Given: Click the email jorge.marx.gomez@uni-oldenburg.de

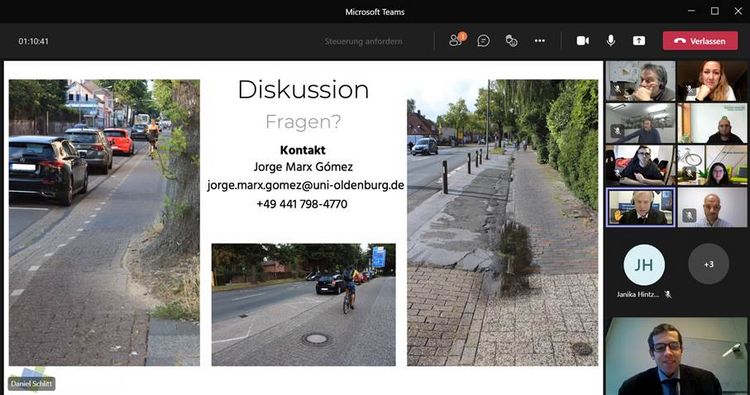Looking at the screenshot, I should click(x=306, y=185).
